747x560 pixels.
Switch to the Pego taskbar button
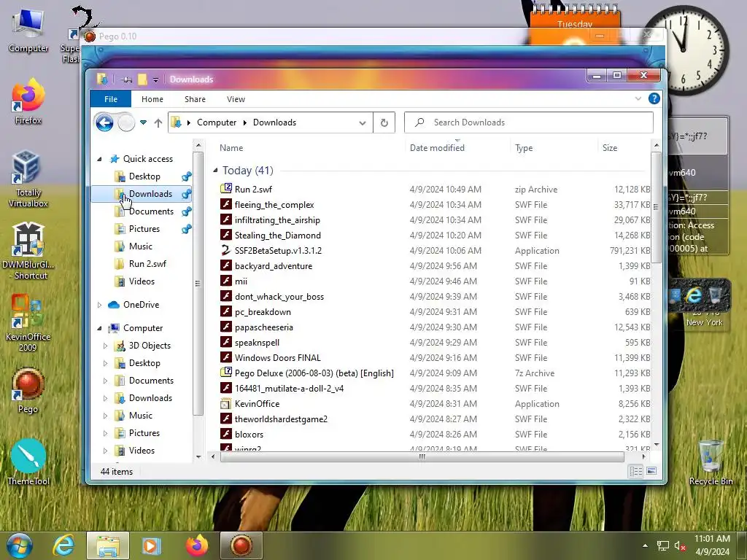coord(241,545)
